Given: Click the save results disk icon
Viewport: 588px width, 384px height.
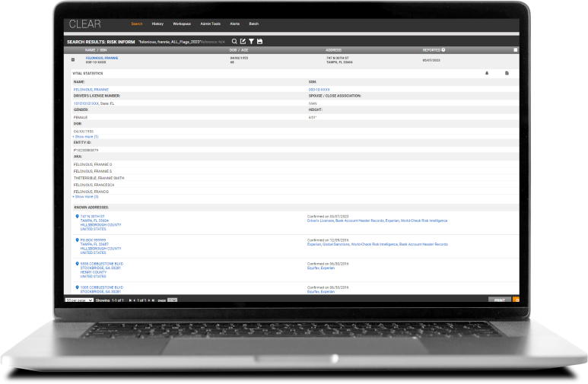Looking at the screenshot, I should (x=260, y=41).
